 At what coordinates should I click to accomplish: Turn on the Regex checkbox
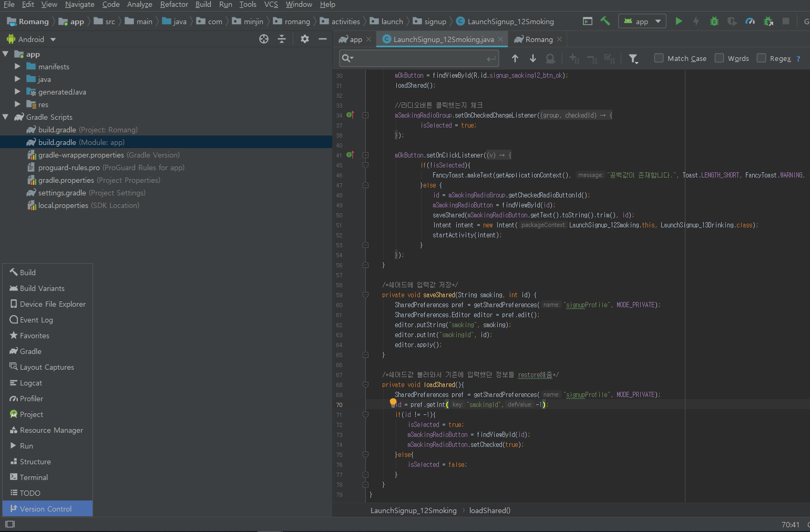(x=761, y=58)
